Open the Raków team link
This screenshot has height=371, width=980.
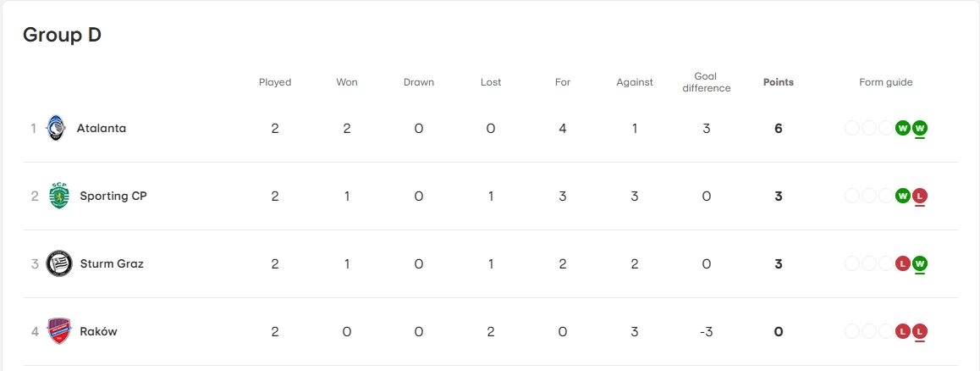click(98, 331)
